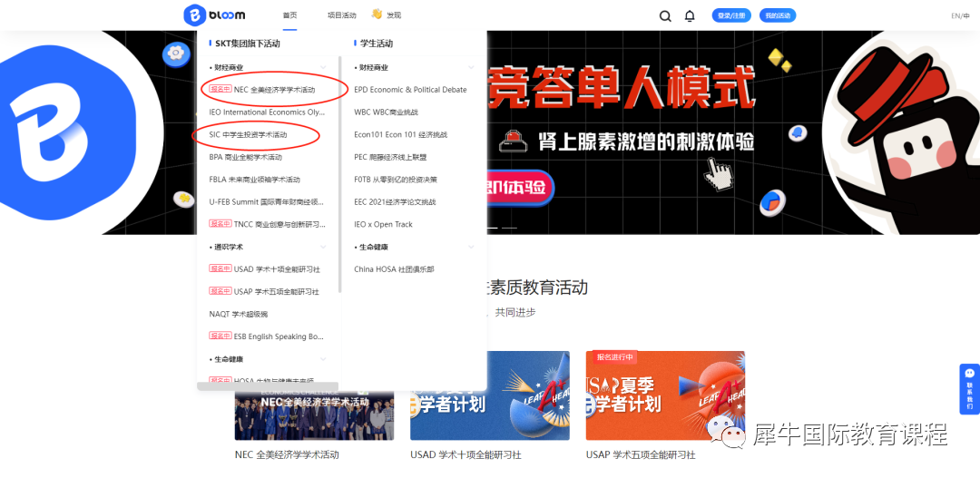Collapse 学生活动 生命健康 section chevron

click(471, 247)
